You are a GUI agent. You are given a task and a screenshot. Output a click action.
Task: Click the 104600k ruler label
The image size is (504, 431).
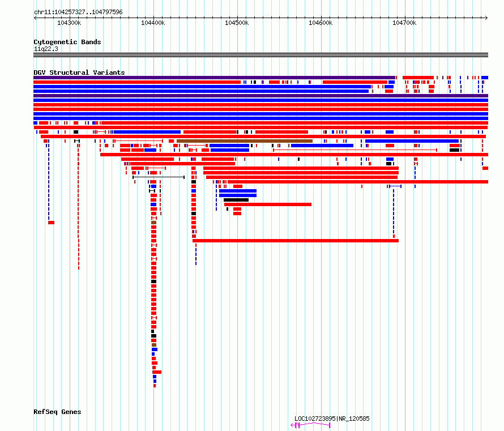[x=321, y=23]
